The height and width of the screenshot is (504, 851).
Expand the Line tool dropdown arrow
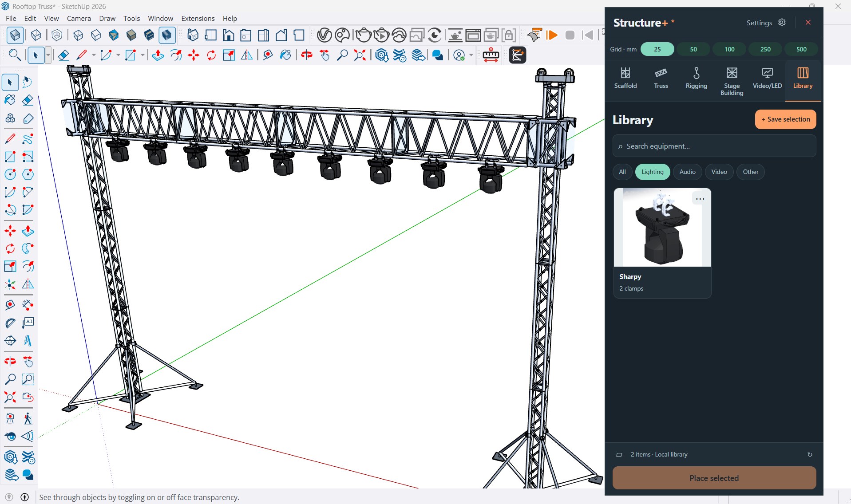(x=94, y=55)
